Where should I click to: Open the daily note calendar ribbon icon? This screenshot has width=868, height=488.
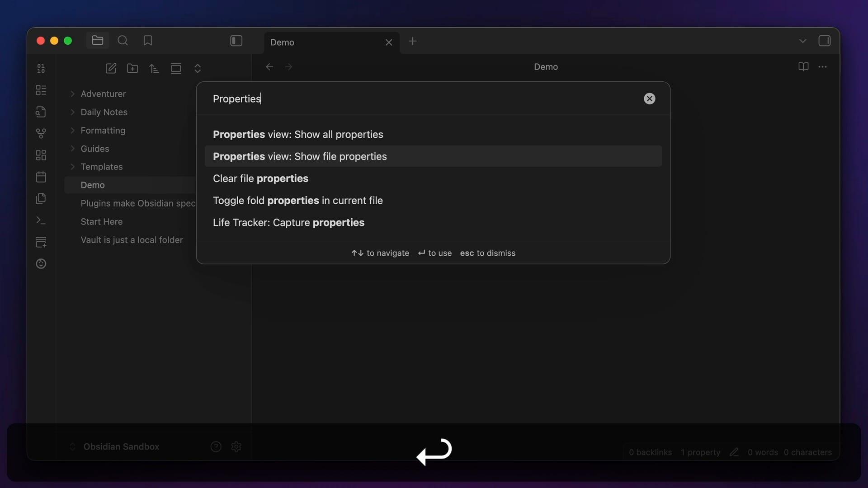[x=41, y=177]
